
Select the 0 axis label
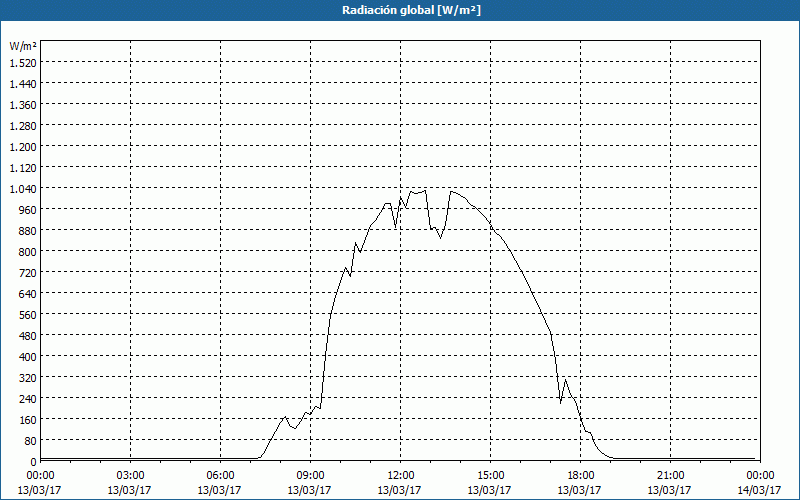pyautogui.click(x=34, y=462)
